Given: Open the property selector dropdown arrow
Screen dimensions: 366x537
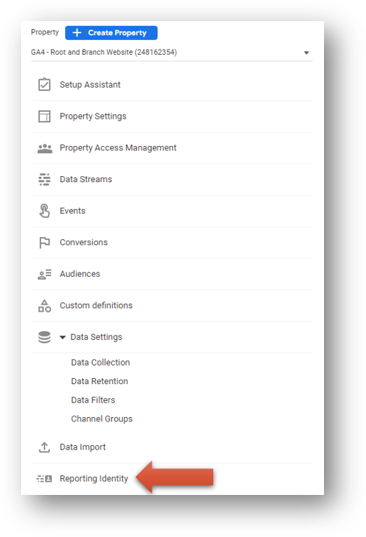Looking at the screenshot, I should (306, 53).
